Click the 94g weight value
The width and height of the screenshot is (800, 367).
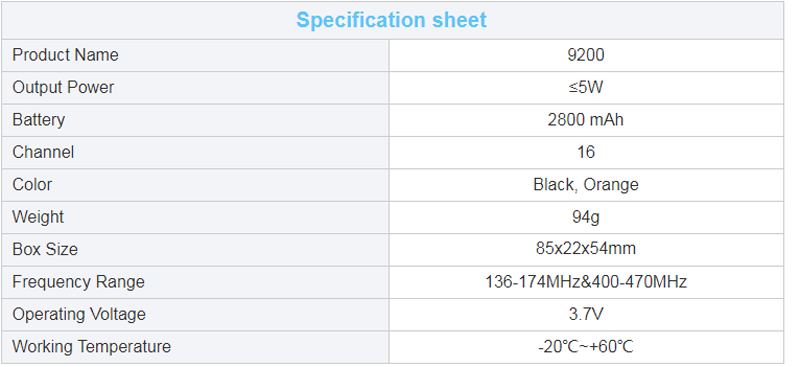[586, 217]
